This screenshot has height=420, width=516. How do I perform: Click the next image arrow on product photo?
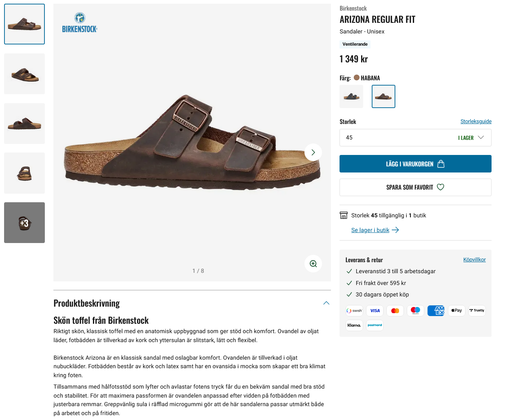(x=313, y=153)
